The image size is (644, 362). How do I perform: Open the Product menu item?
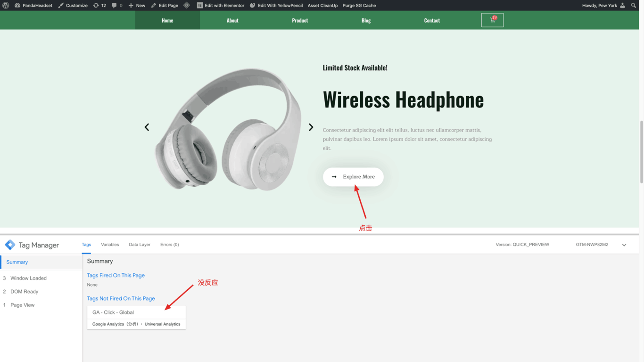(x=300, y=20)
